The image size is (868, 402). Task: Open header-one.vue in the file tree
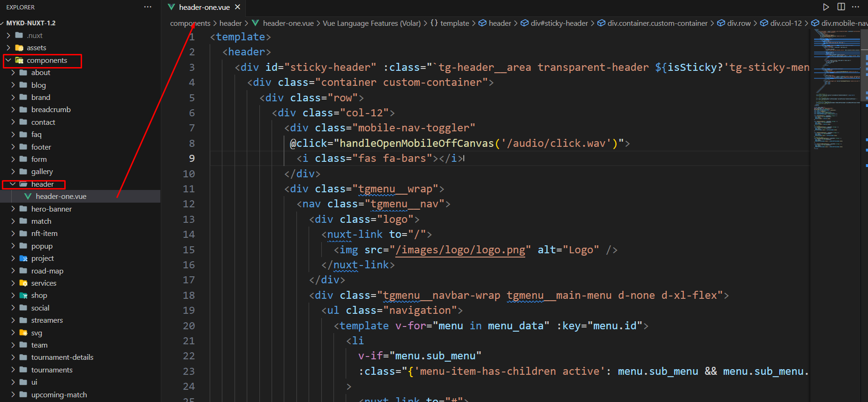point(61,197)
